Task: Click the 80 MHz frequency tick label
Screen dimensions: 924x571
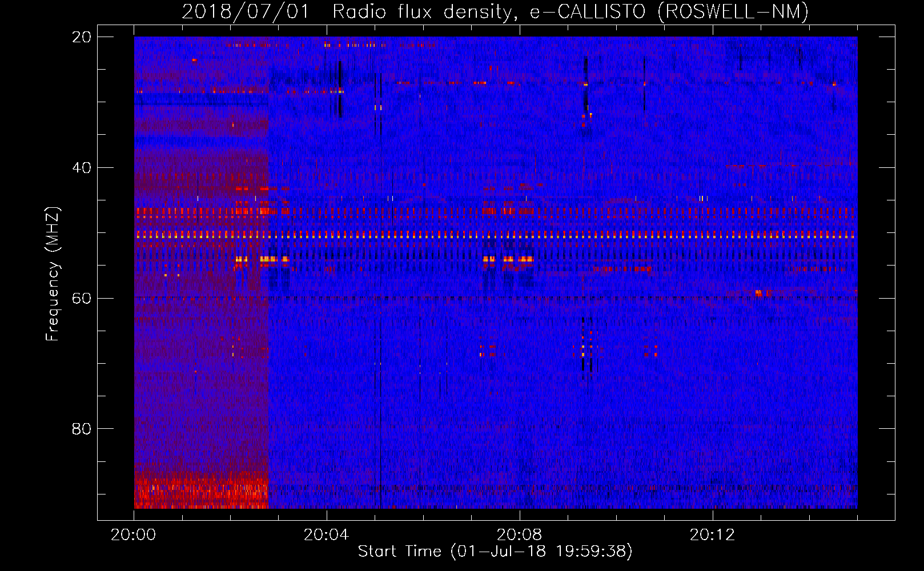Action: click(82, 429)
